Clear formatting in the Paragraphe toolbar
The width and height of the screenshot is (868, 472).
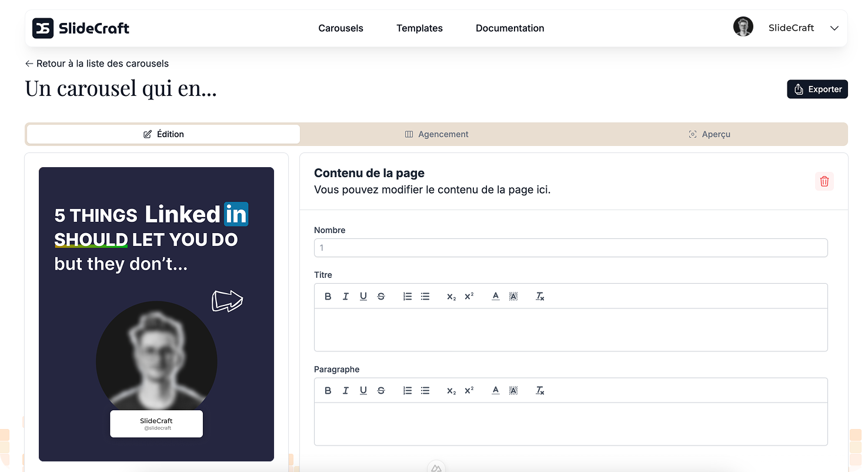[540, 391]
